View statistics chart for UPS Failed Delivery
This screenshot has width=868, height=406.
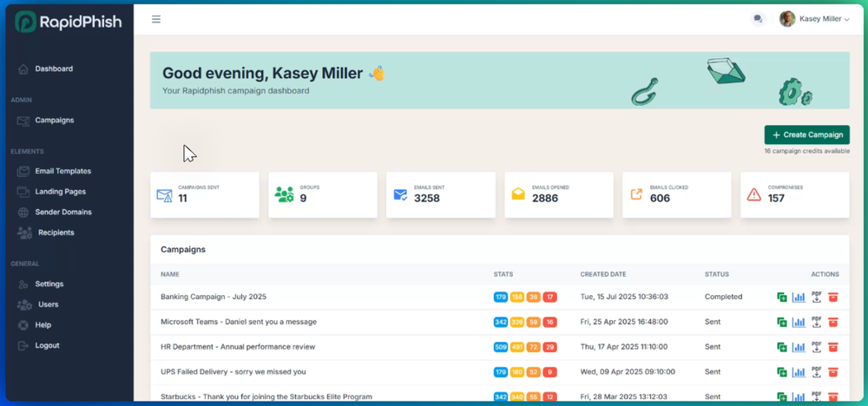click(799, 371)
